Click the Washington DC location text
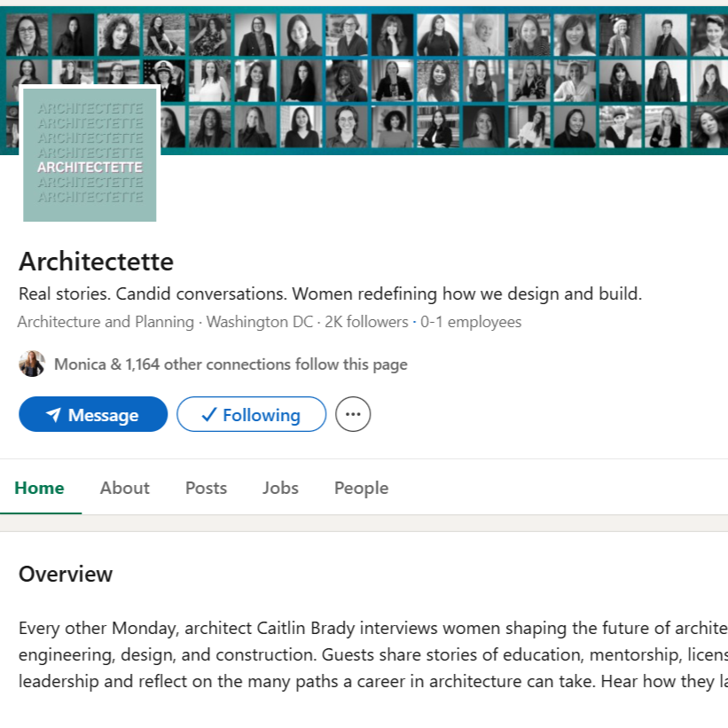This screenshot has width=728, height=728. [x=260, y=322]
